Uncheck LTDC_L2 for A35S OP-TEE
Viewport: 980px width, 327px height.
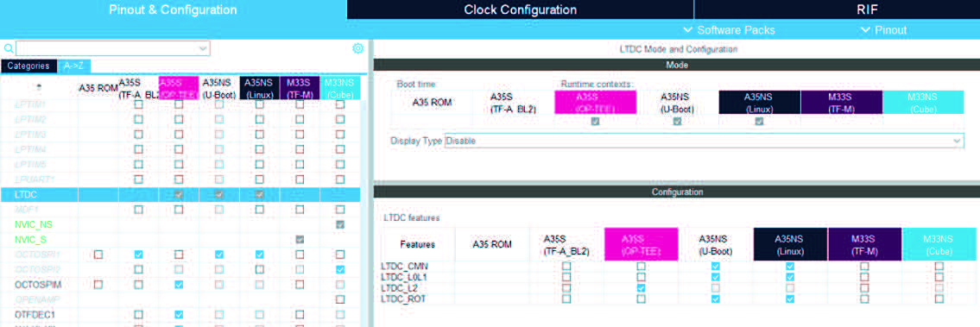[642, 288]
